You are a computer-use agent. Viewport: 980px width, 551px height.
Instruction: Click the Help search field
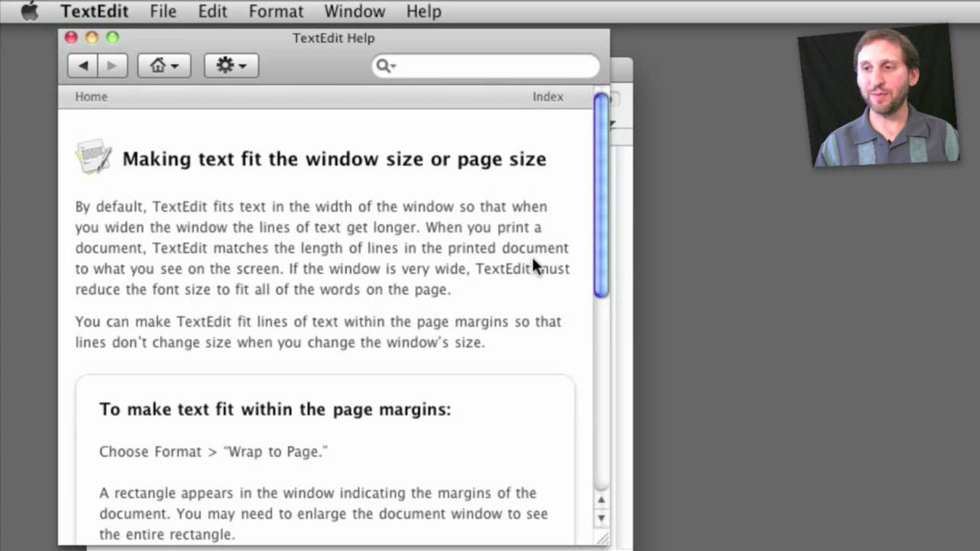tap(485, 66)
